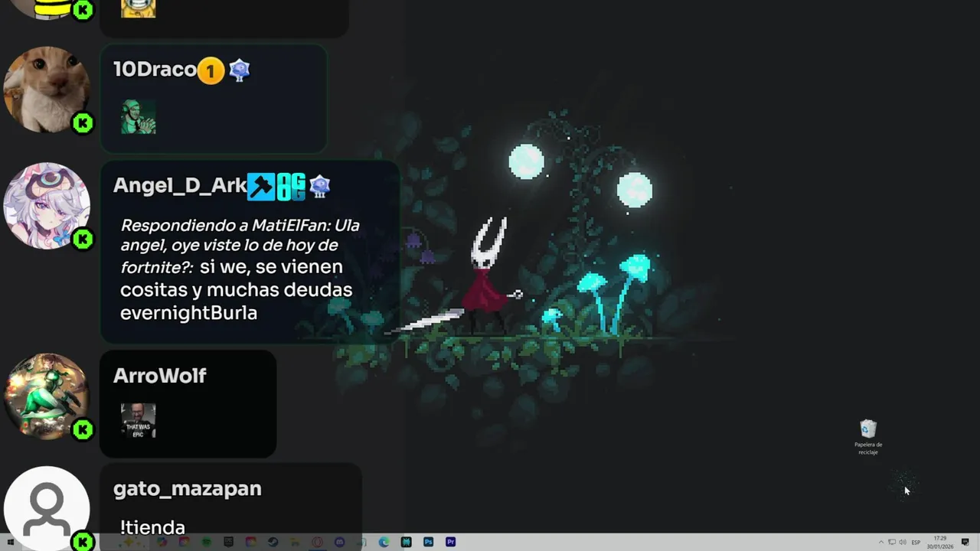Click the '!tienda' message from gato_mazapan

coord(152,527)
